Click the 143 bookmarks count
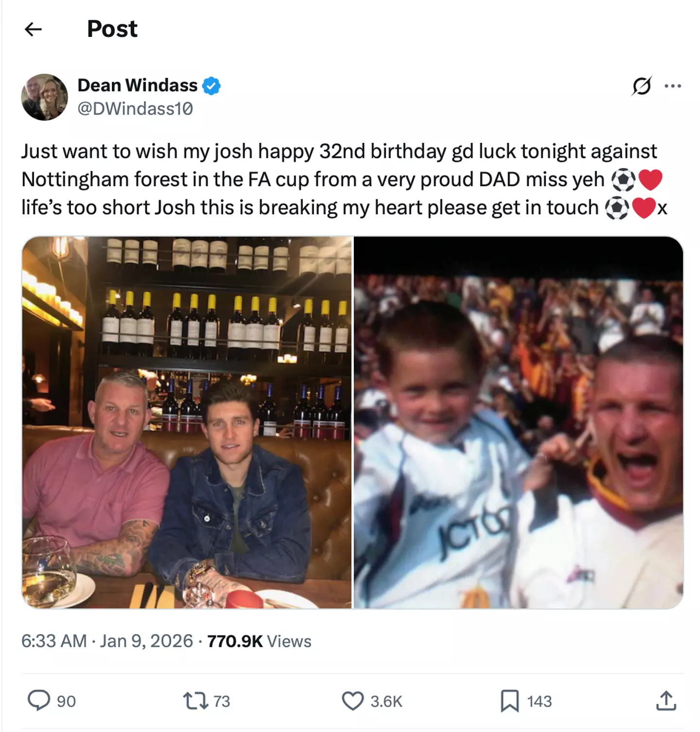Screen dimensions: 700x732 click(x=540, y=701)
